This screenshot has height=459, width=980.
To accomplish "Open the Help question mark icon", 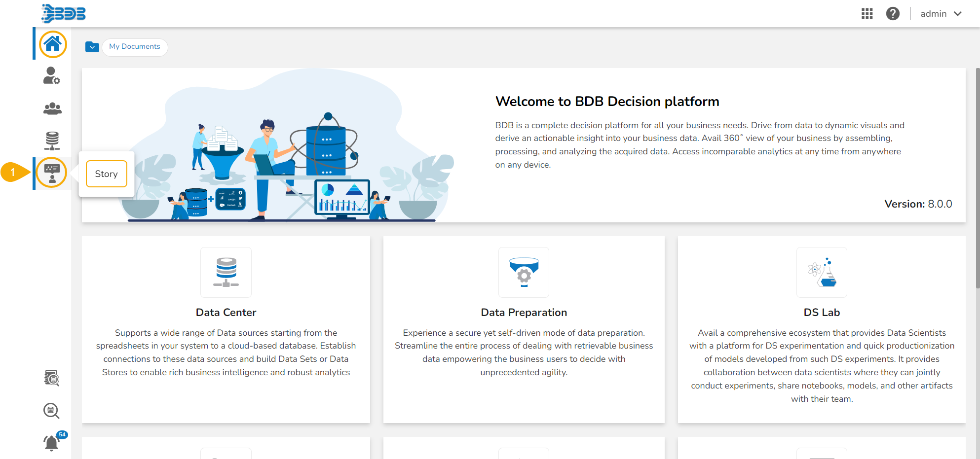I will pyautogui.click(x=893, y=14).
